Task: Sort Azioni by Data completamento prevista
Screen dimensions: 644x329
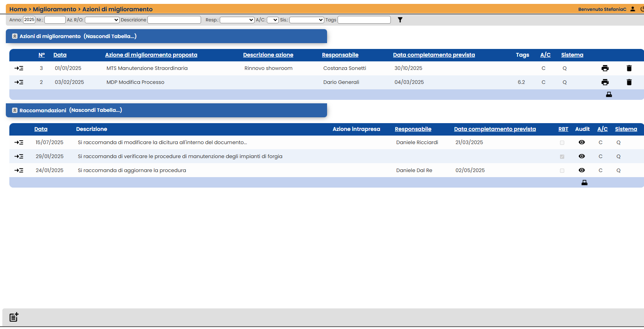Action: point(434,55)
